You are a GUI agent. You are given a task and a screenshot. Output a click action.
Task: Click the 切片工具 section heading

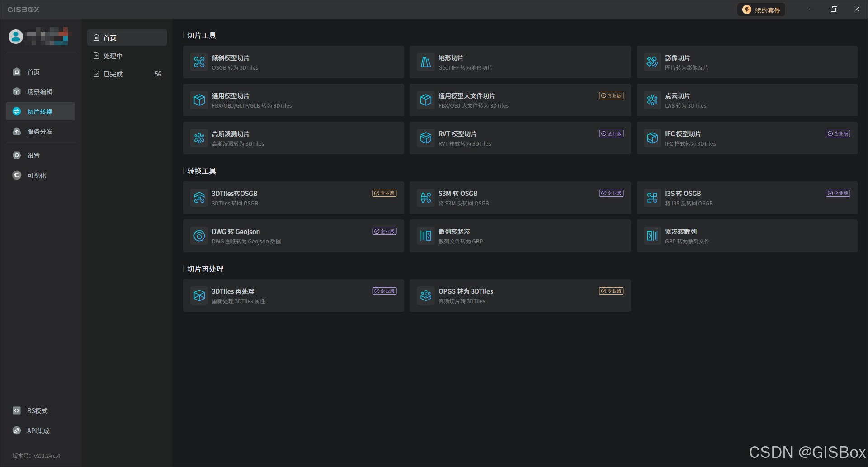pos(202,35)
